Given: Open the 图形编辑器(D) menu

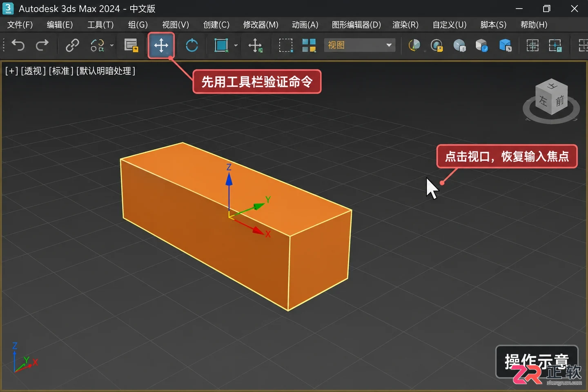Looking at the screenshot, I should coord(356,25).
